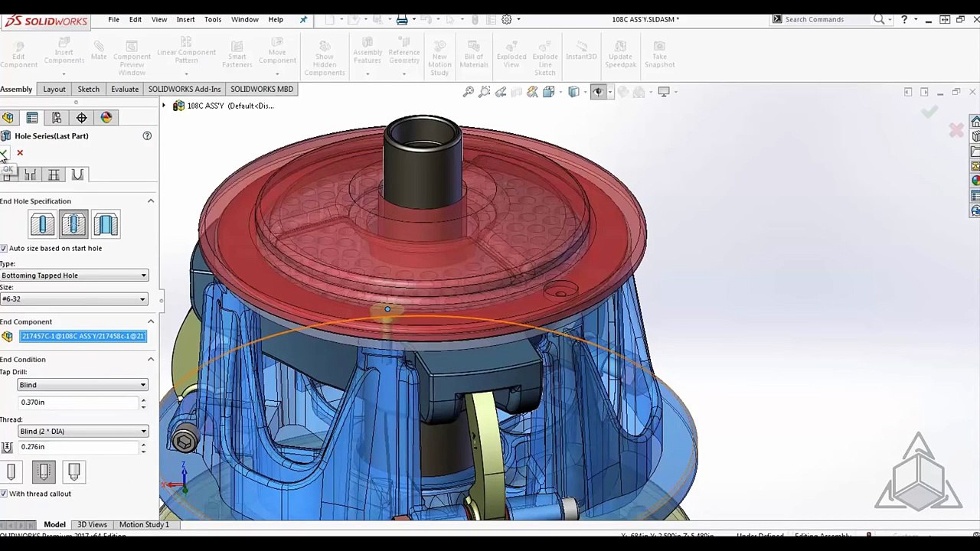Viewport: 980px width, 551px height.
Task: Open the File menu
Action: [113, 19]
